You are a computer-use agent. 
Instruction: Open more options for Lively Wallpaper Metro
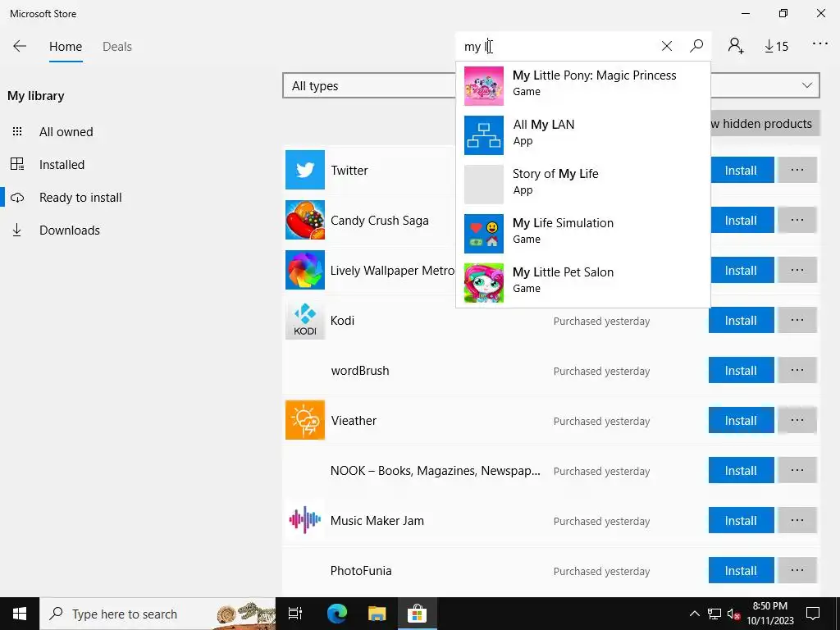pyautogui.click(x=797, y=270)
